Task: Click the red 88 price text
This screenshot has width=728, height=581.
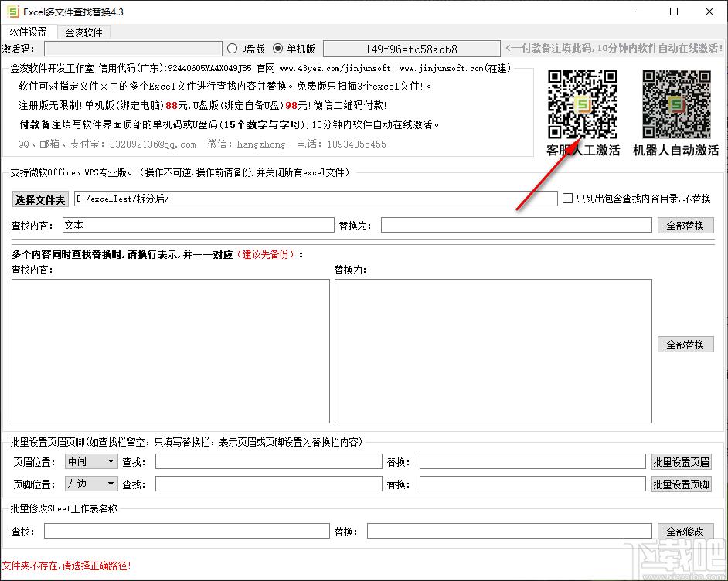Action: (172, 105)
